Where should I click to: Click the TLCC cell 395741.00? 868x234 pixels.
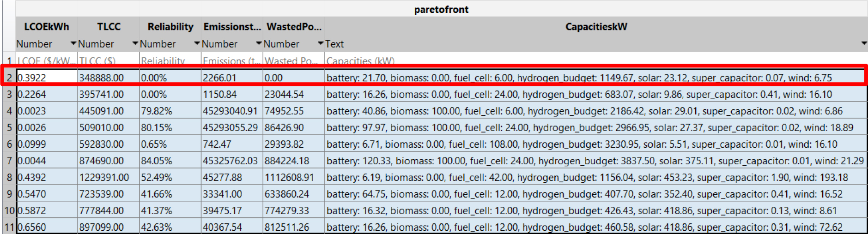tap(109, 94)
